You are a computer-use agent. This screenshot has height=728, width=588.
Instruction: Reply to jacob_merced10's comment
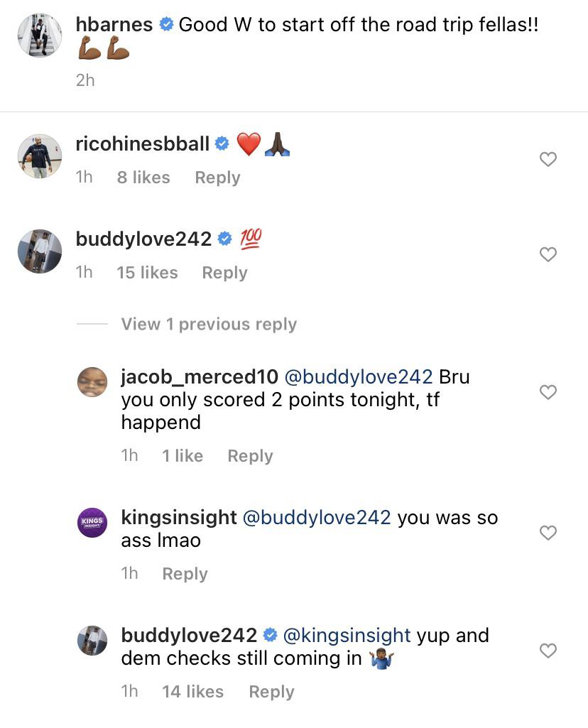click(250, 456)
